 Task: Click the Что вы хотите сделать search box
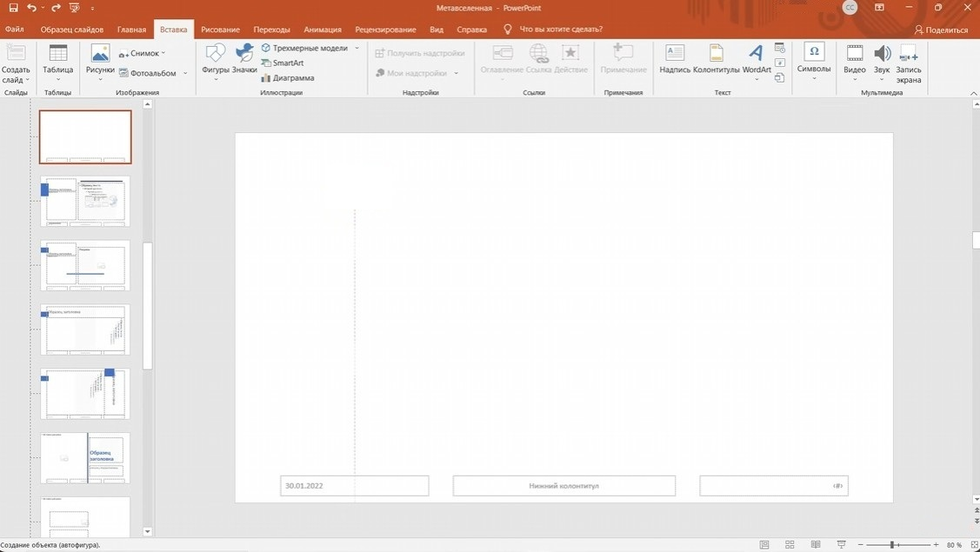click(561, 30)
